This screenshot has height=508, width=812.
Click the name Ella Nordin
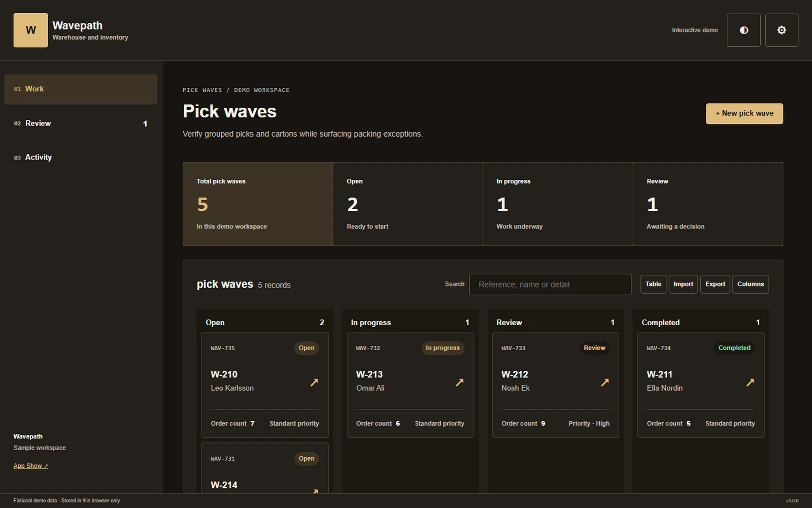[x=664, y=388]
